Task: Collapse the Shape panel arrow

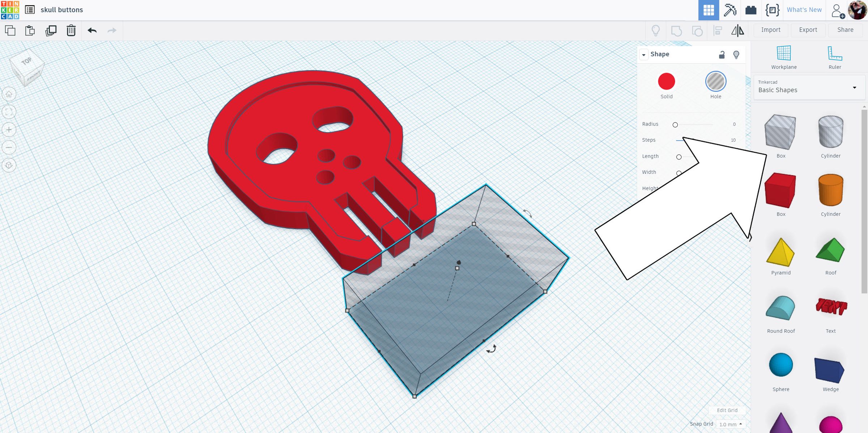Action: pyautogui.click(x=644, y=55)
